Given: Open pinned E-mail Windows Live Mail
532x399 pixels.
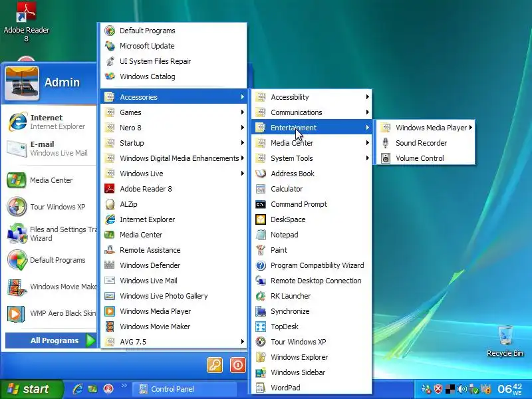Looking at the screenshot, I should (49, 148).
